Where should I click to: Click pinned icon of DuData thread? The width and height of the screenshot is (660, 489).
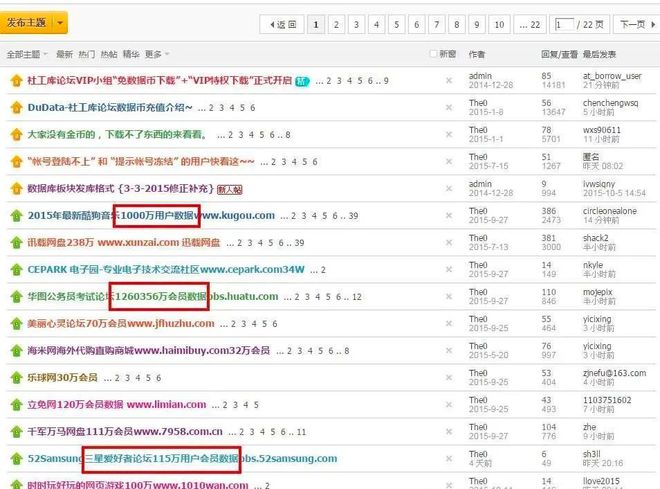pos(16,107)
